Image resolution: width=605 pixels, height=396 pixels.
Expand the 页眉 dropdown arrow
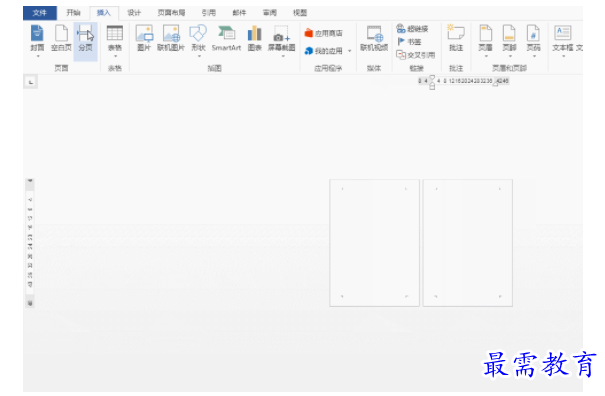point(486,56)
